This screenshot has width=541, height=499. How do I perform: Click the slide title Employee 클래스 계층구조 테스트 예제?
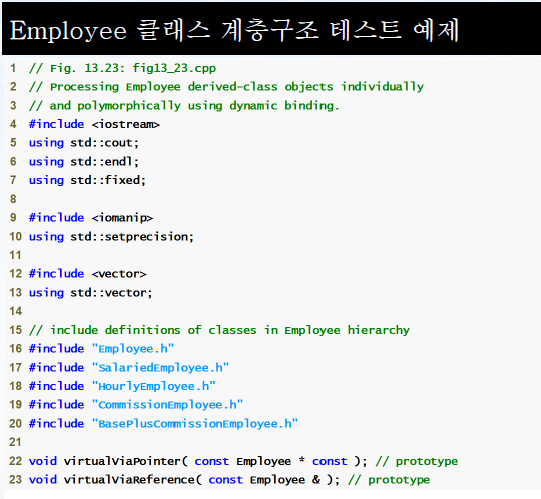coord(234,31)
